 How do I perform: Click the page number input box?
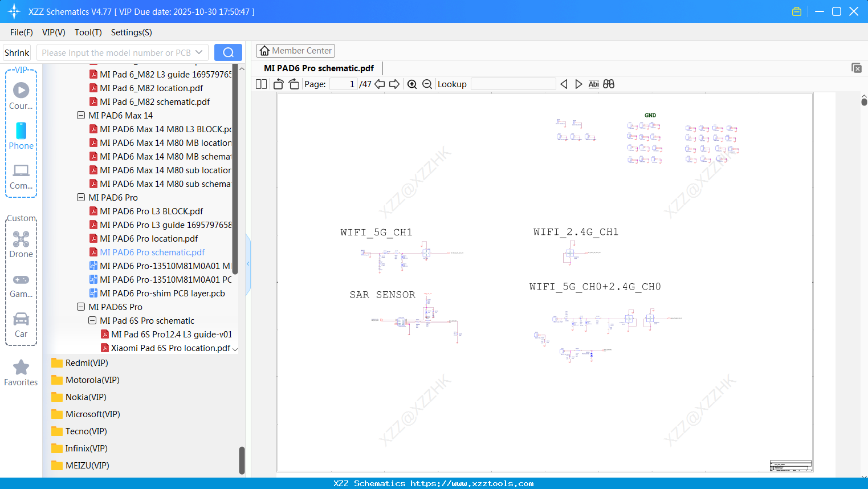[x=344, y=84]
